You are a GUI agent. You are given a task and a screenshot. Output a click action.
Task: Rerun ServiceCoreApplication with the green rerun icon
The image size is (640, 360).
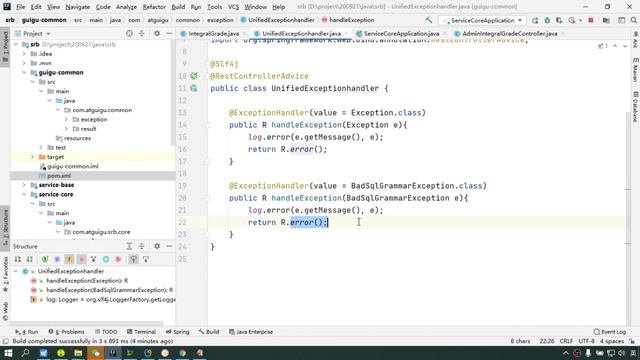[x=535, y=20]
